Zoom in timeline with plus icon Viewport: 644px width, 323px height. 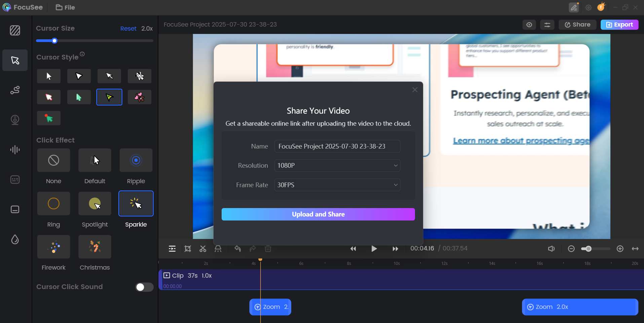pos(620,249)
